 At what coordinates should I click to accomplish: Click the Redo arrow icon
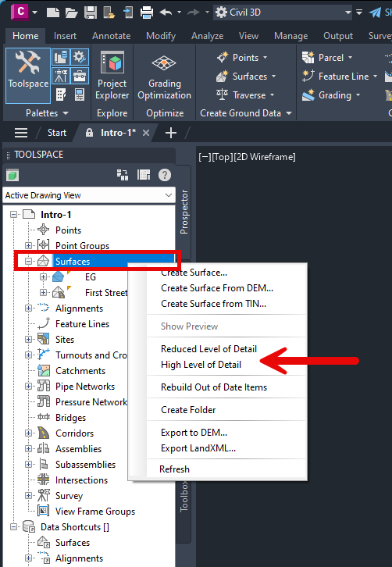(194, 12)
